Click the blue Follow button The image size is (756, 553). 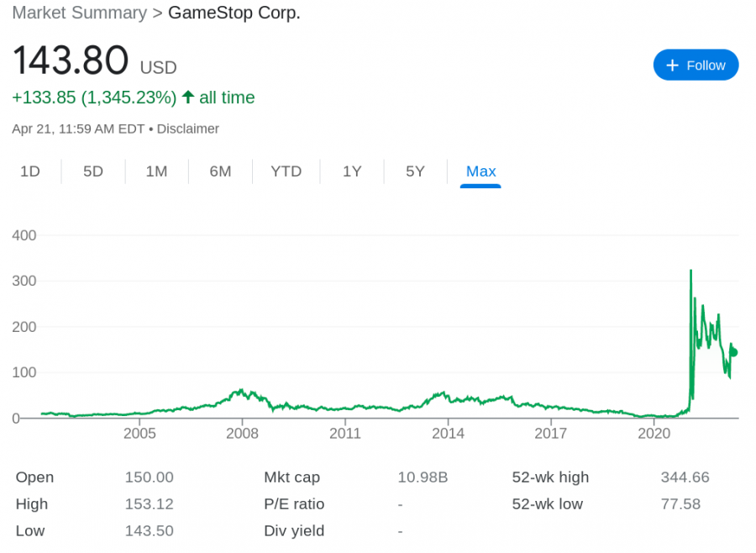(x=696, y=66)
